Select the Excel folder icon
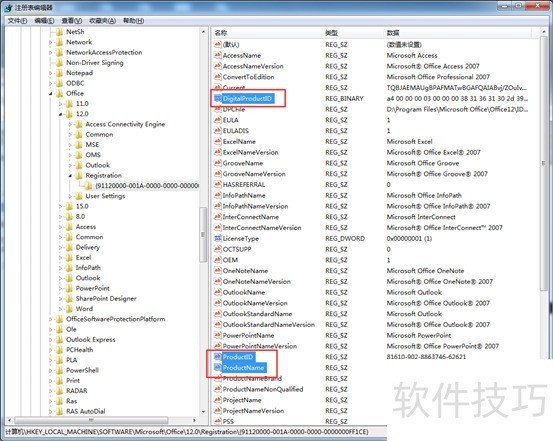This screenshot has width=553, height=441. (x=69, y=258)
